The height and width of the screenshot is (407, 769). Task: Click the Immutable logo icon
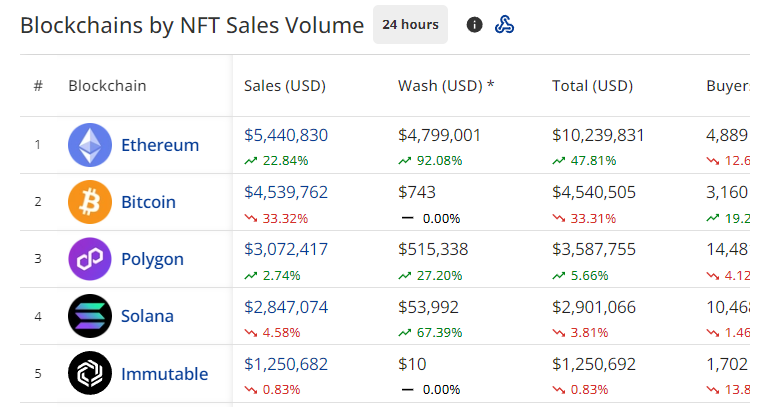point(90,373)
